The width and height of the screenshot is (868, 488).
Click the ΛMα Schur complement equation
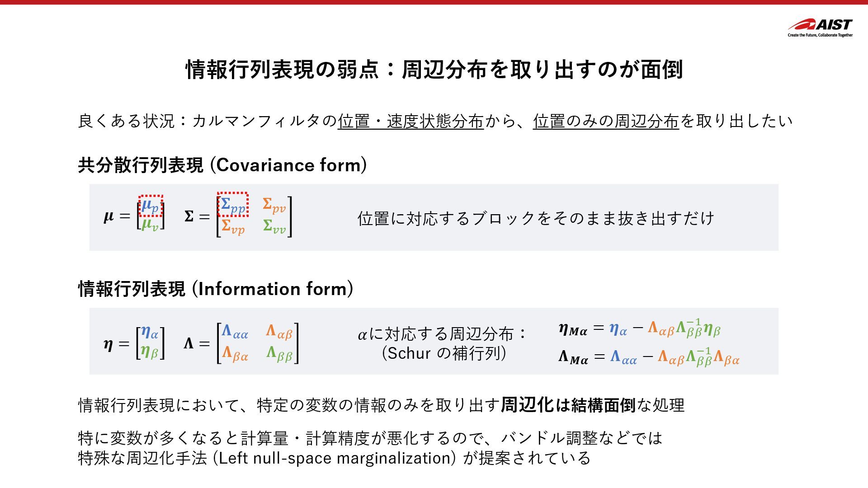648,357
